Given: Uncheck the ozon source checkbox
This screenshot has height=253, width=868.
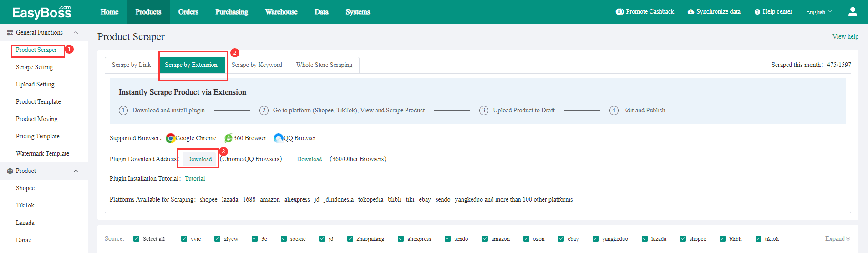Looking at the screenshot, I should pos(526,239).
